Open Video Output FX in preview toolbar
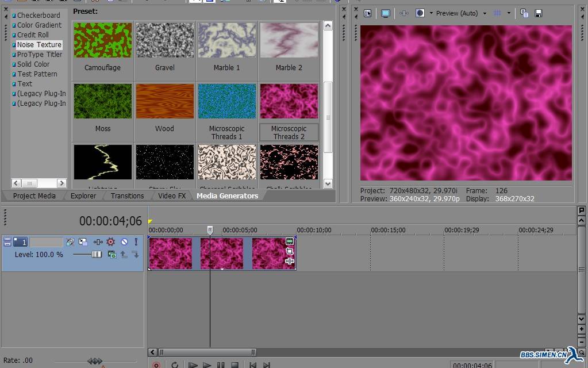 click(404, 13)
